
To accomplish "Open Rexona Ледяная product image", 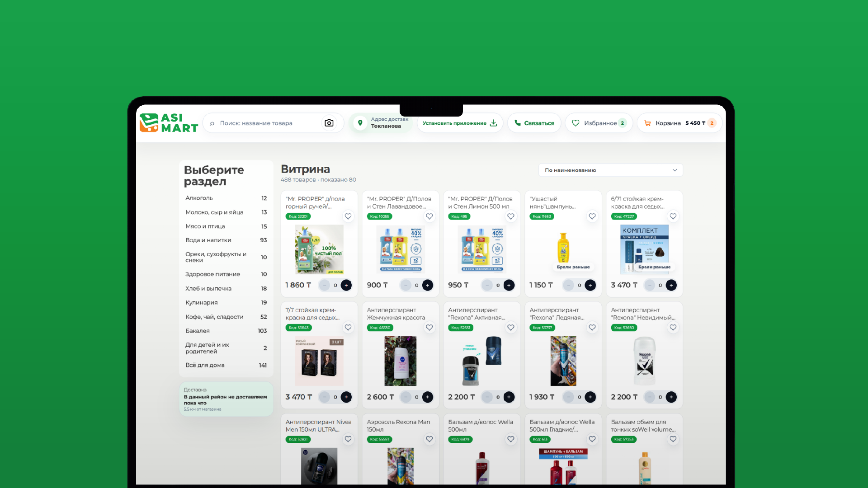I will click(563, 361).
